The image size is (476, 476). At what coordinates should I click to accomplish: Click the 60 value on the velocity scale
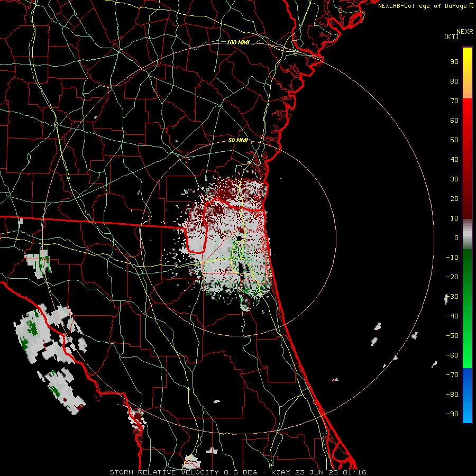tap(454, 121)
